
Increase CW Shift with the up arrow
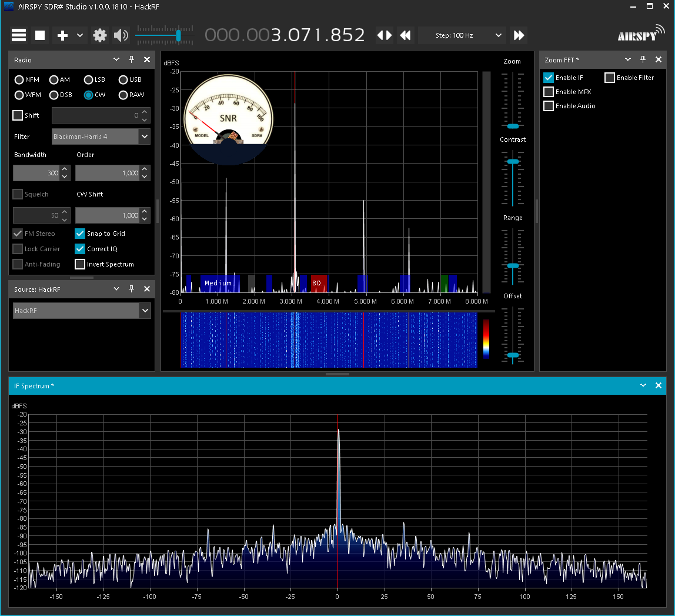click(145, 211)
